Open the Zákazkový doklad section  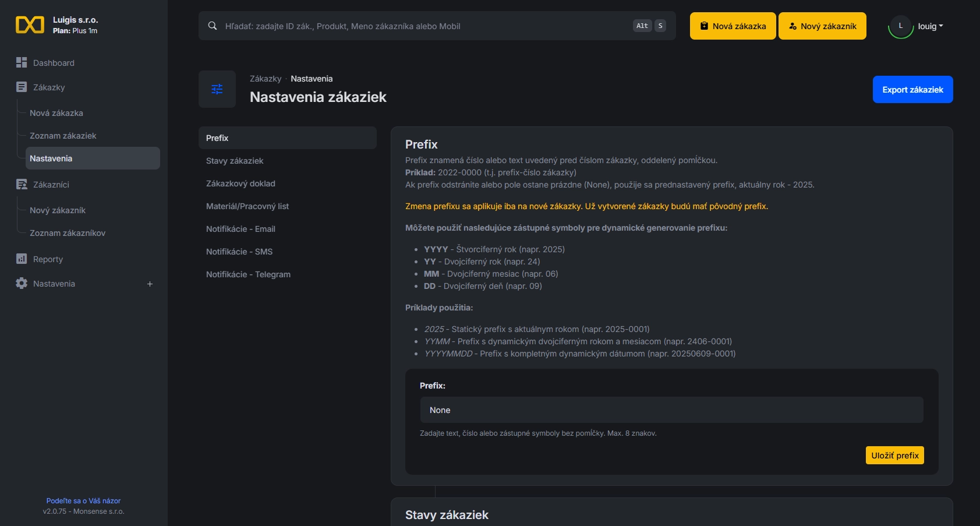click(240, 183)
